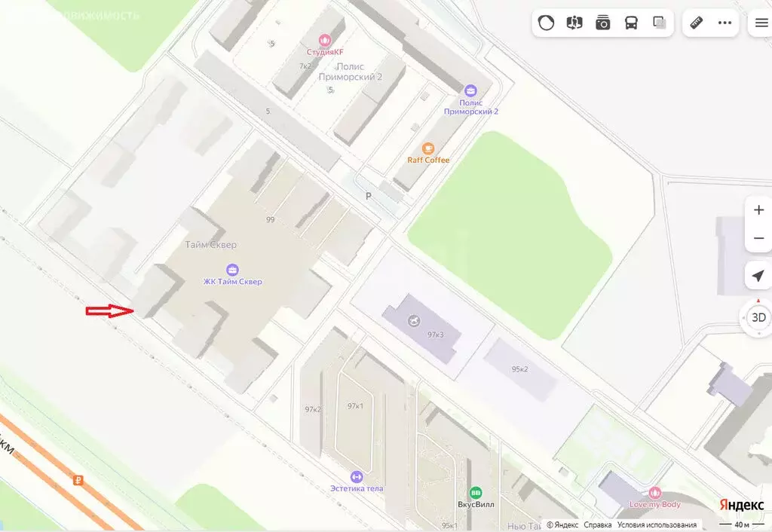The image size is (772, 532).
Task: Toggle the 3D tilt view
Action: [758, 317]
